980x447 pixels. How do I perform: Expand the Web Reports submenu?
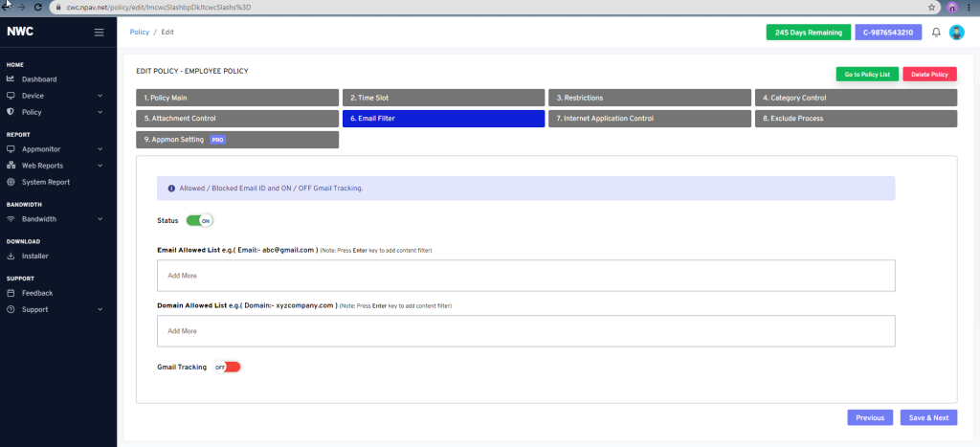56,166
